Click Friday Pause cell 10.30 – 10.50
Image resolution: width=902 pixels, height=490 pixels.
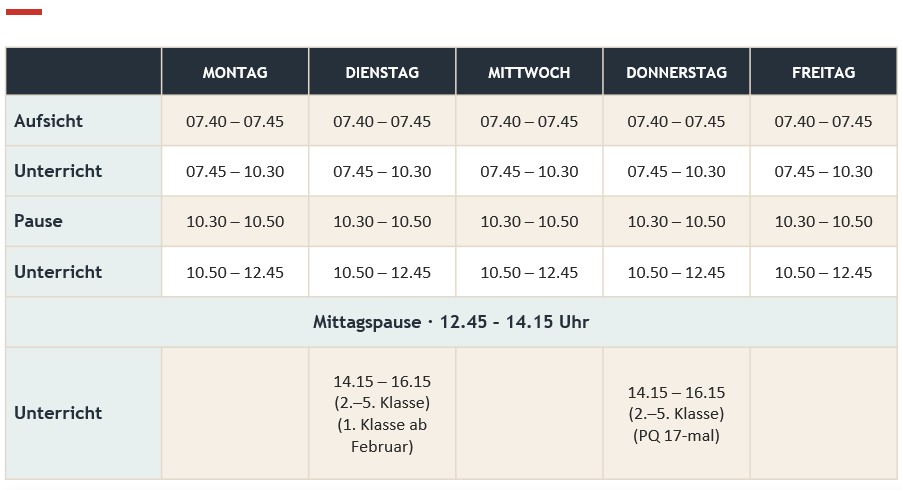click(824, 221)
